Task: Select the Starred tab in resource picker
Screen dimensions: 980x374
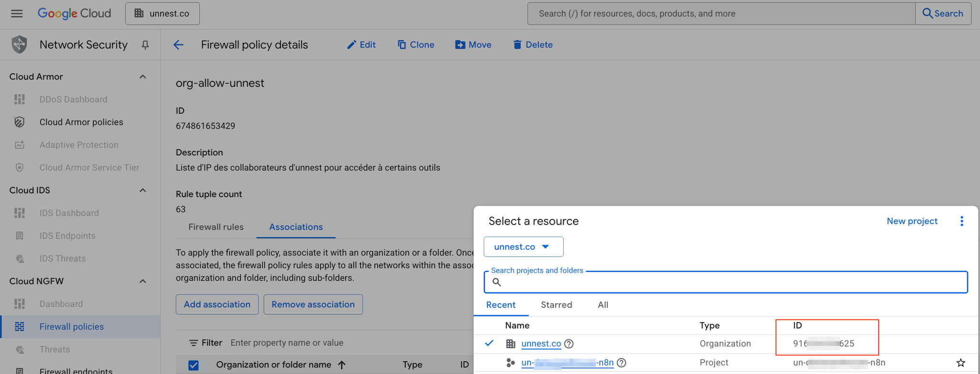Action: tap(556, 305)
